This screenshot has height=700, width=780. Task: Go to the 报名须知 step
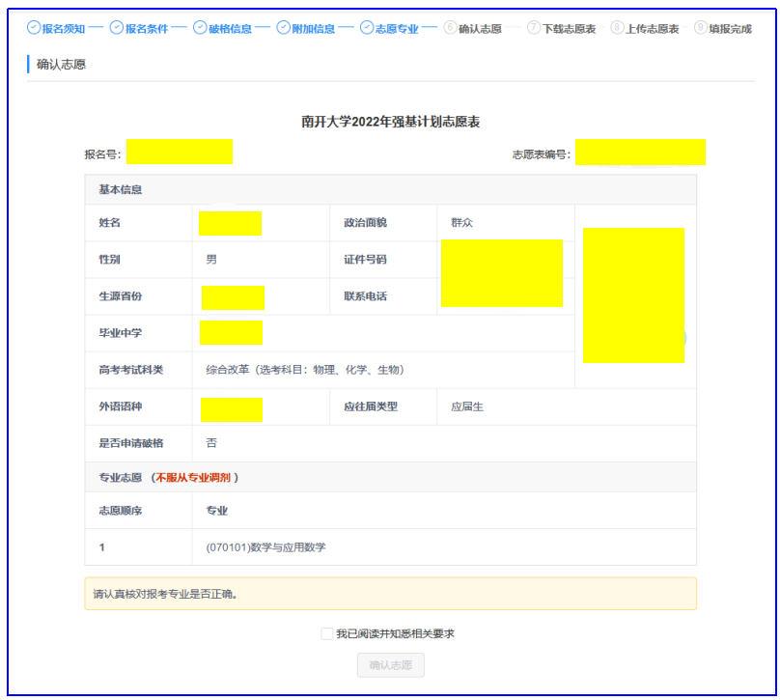click(64, 29)
